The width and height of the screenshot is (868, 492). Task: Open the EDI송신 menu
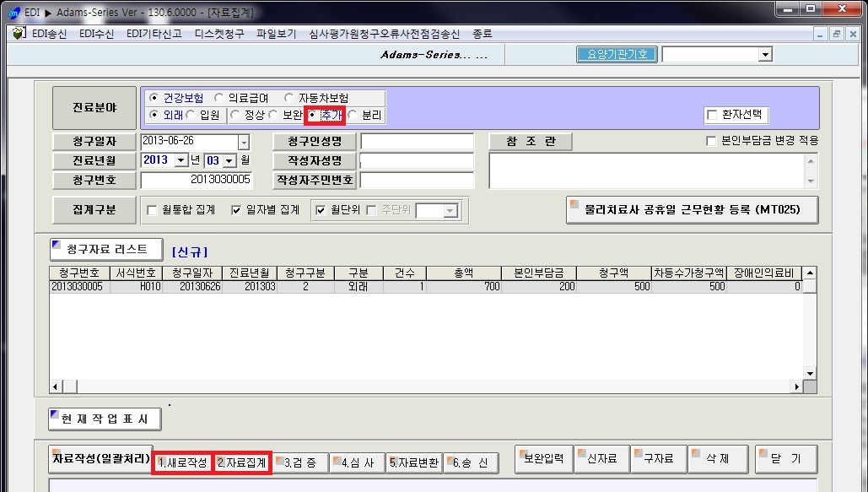click(x=49, y=34)
